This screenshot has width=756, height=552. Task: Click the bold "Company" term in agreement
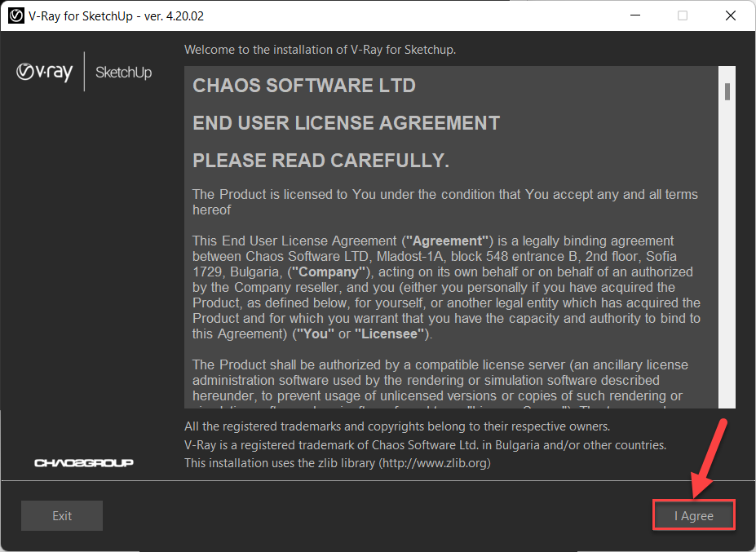[329, 272]
